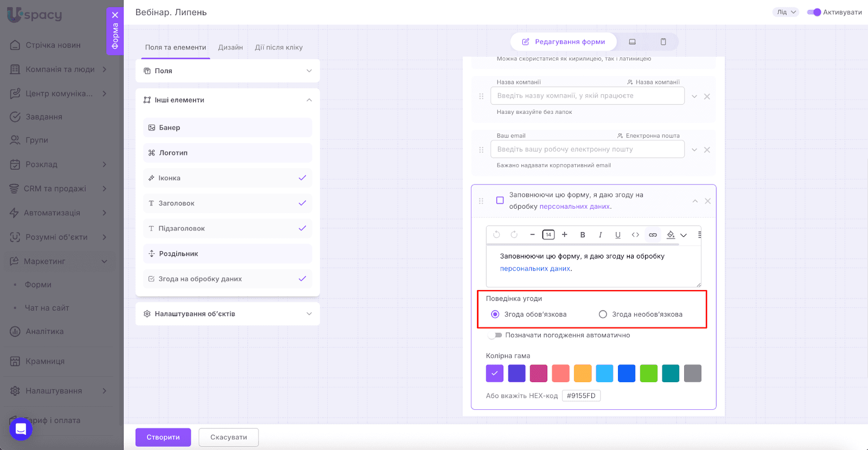Apply italic formatting in consent editor
The width and height of the screenshot is (868, 450).
(600, 235)
